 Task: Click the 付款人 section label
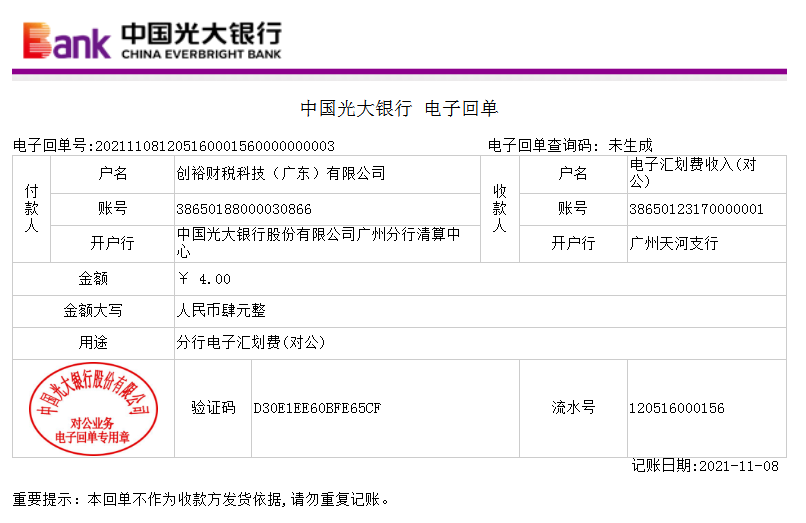point(32,209)
